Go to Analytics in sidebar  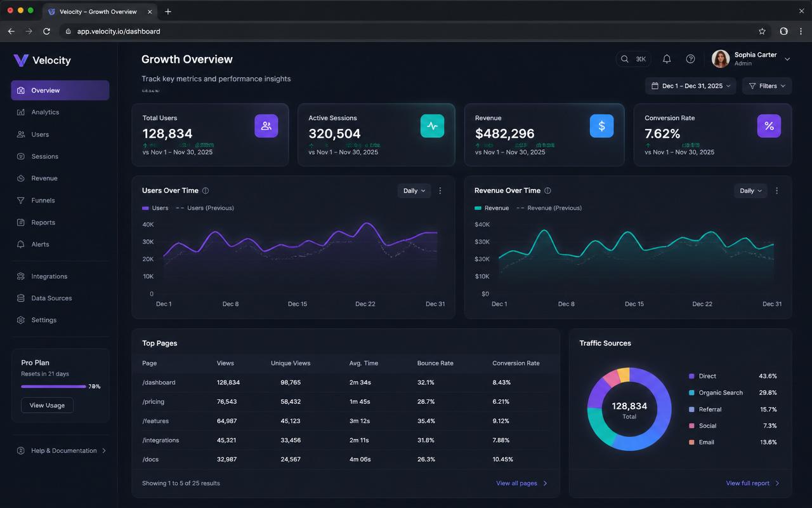point(45,112)
